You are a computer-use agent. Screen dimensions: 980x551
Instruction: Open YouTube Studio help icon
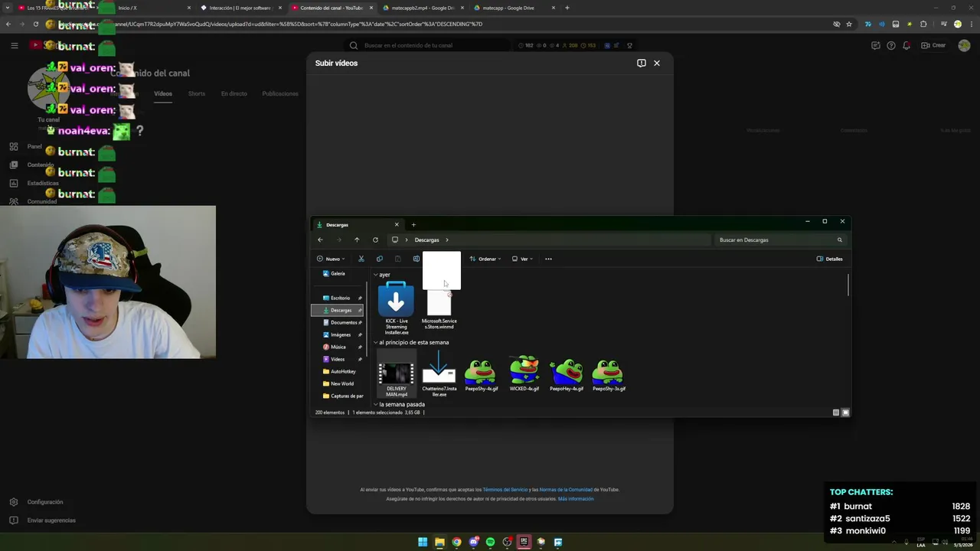click(891, 45)
